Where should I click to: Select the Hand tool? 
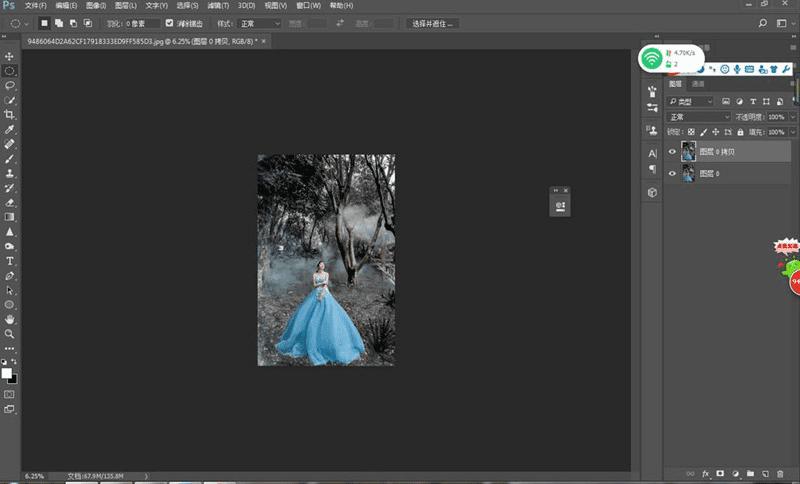pyautogui.click(x=10, y=318)
